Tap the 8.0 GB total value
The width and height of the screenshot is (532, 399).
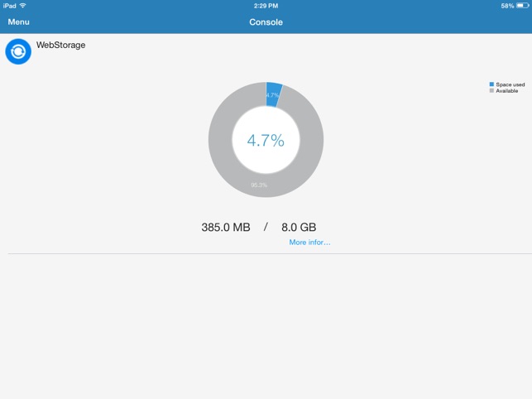tap(299, 227)
